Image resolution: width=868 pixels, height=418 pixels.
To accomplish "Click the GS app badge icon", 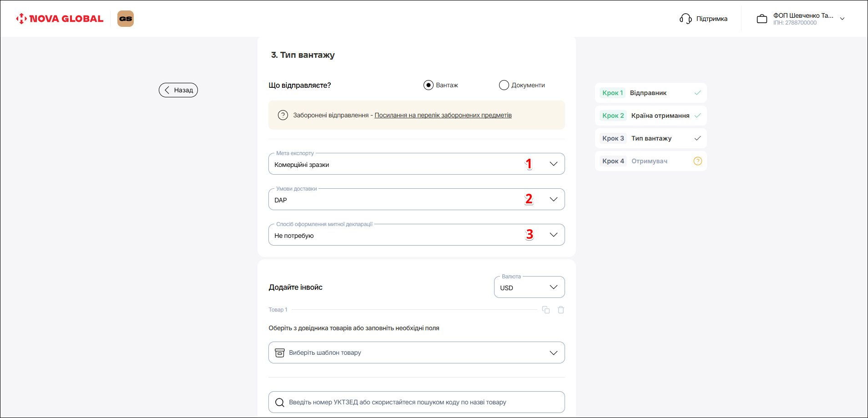I will point(126,19).
